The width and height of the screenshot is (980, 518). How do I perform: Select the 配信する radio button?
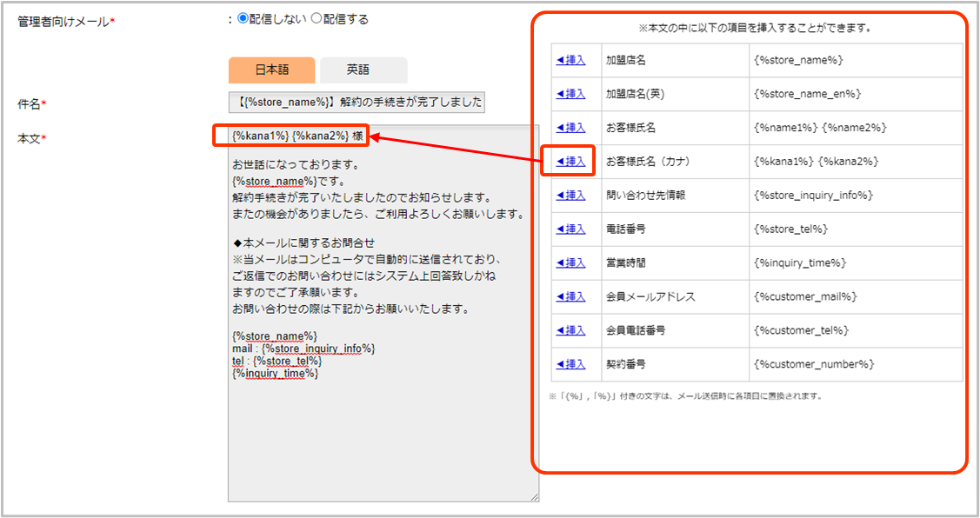point(317,19)
